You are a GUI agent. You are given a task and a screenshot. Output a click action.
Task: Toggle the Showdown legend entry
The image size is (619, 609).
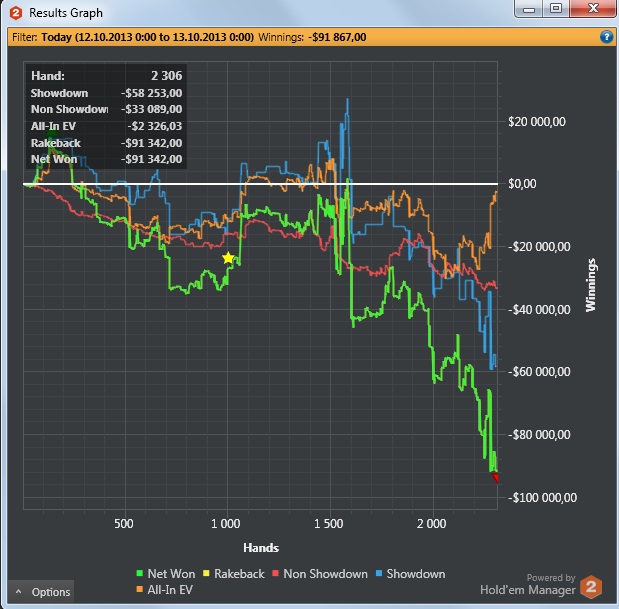point(411,573)
